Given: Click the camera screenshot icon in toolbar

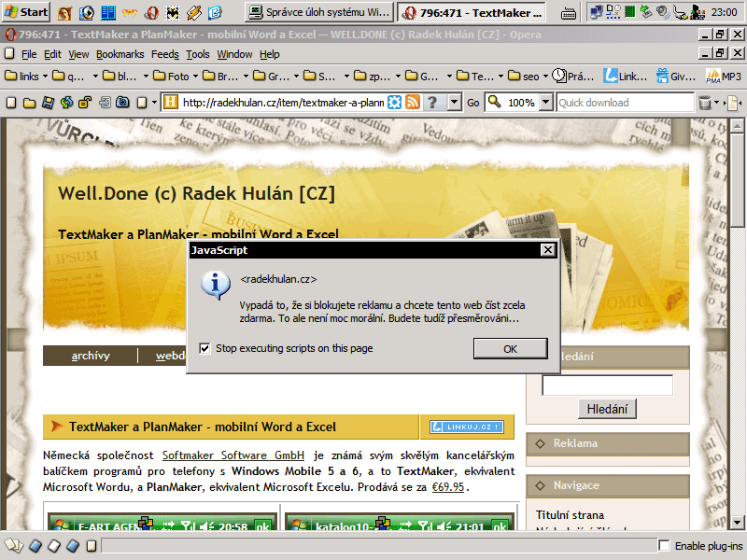Looking at the screenshot, I should pyautogui.click(x=122, y=102).
